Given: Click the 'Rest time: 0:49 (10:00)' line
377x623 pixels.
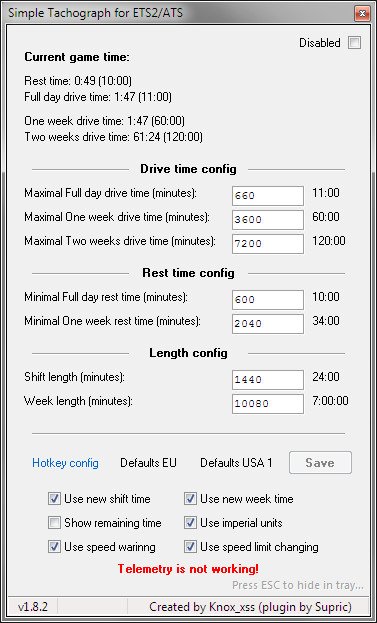Looking at the screenshot, I should (x=78, y=81).
